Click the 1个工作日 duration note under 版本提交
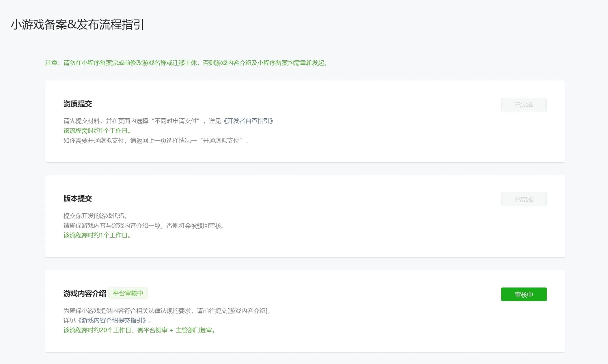This screenshot has width=608, height=364. click(97, 235)
